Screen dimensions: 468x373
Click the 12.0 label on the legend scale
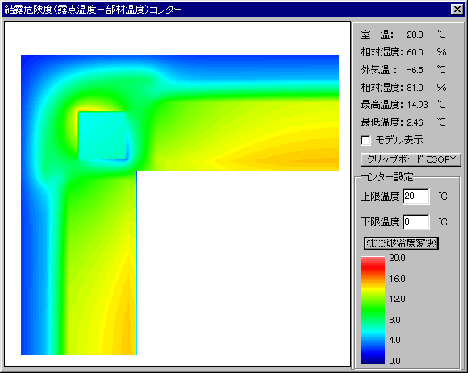click(x=397, y=299)
